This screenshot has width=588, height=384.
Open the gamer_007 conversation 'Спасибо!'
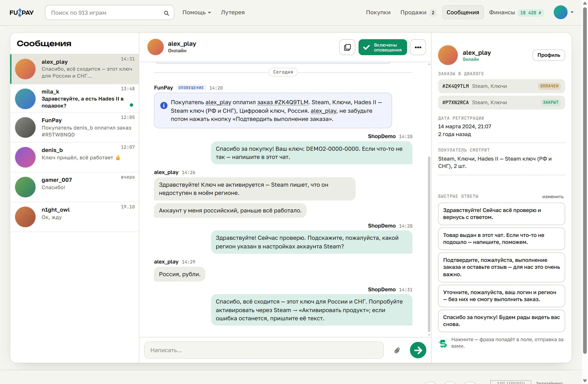(75, 187)
